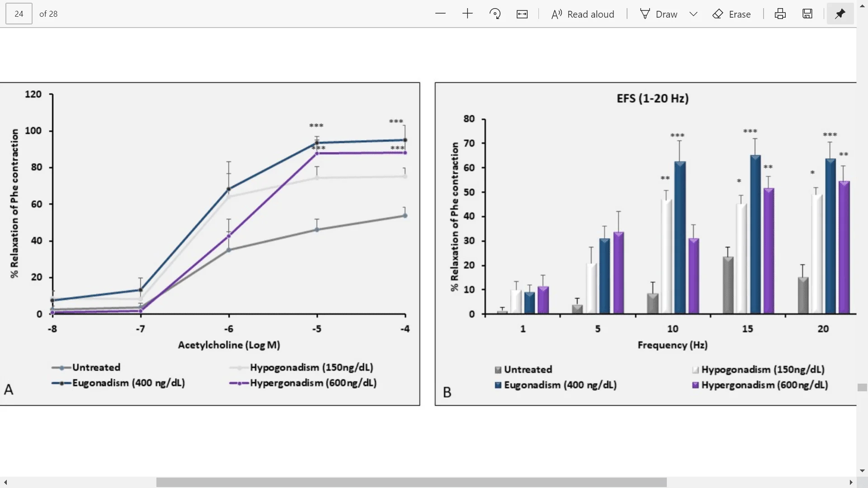Click the vertical scrollbar down arrow
This screenshot has height=488, width=868.
coord(862,471)
